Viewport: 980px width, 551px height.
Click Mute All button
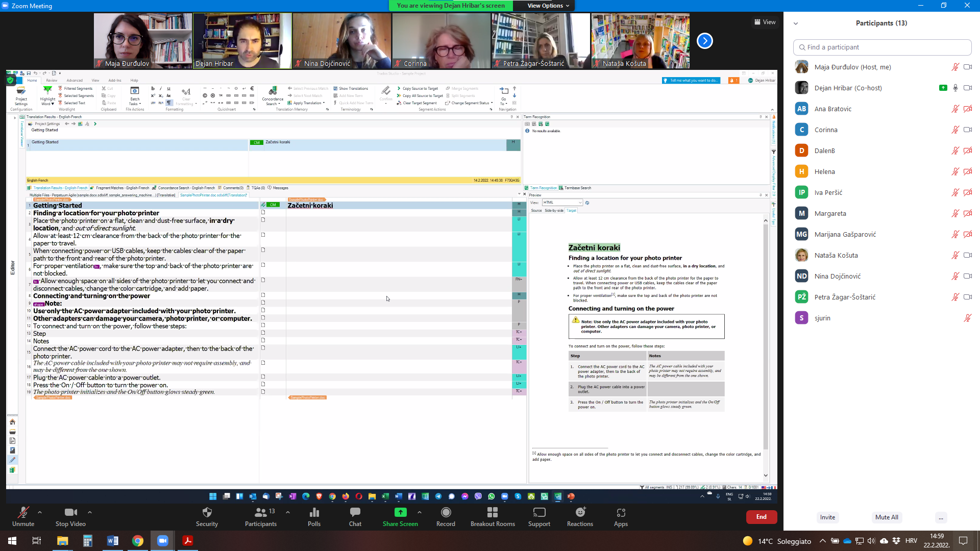[x=887, y=517]
